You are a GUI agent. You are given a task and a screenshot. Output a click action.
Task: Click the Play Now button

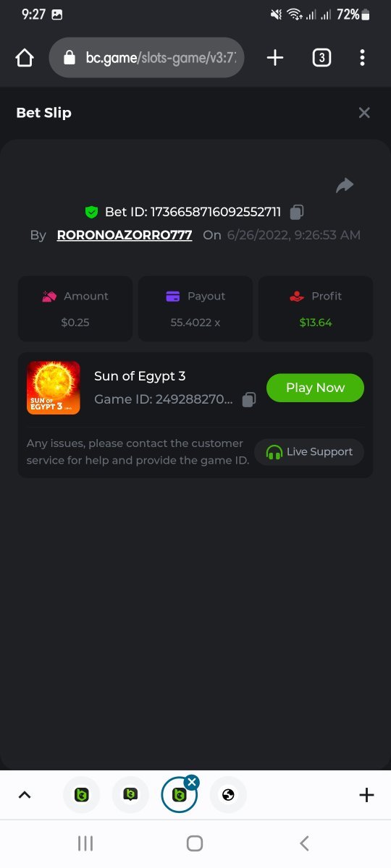(x=315, y=388)
